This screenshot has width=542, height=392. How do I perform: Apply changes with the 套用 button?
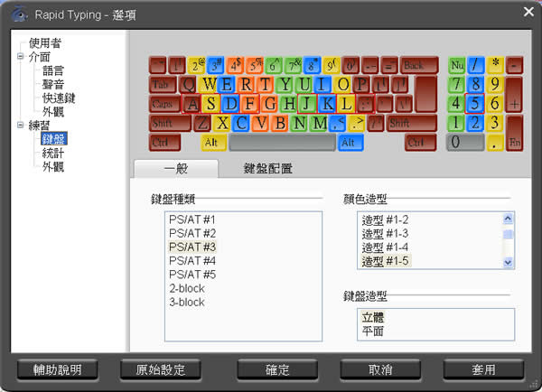click(x=483, y=369)
